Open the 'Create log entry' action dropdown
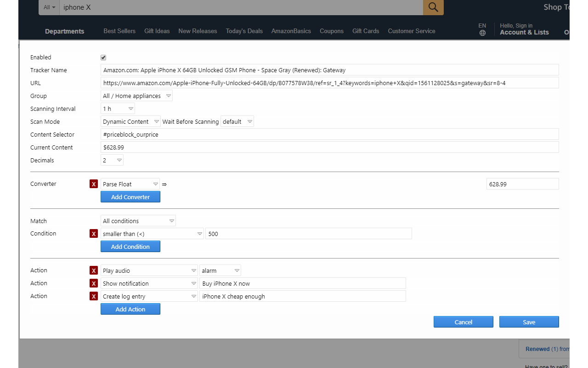 (x=149, y=296)
